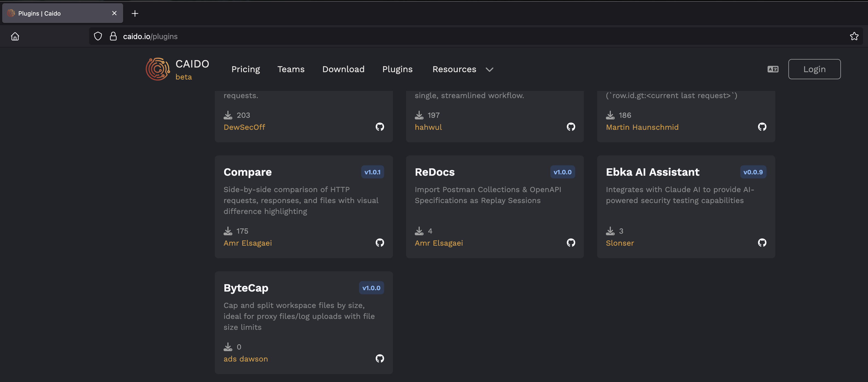Open the language switcher icon
This screenshot has height=382, width=868.
point(773,69)
